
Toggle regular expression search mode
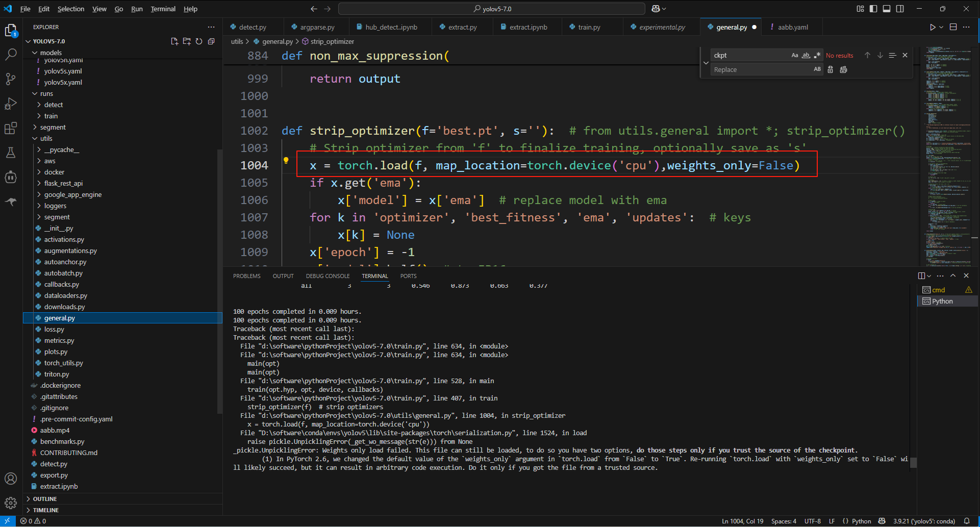tap(817, 55)
